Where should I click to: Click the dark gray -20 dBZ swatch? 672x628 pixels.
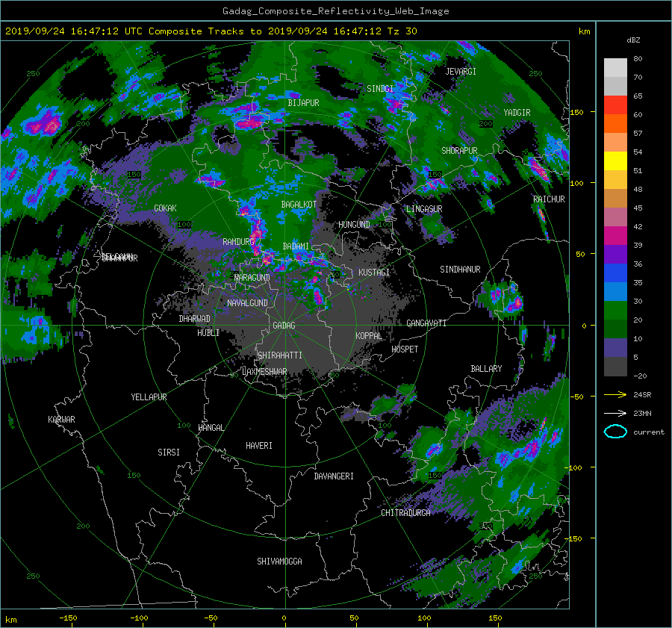pyautogui.click(x=615, y=367)
